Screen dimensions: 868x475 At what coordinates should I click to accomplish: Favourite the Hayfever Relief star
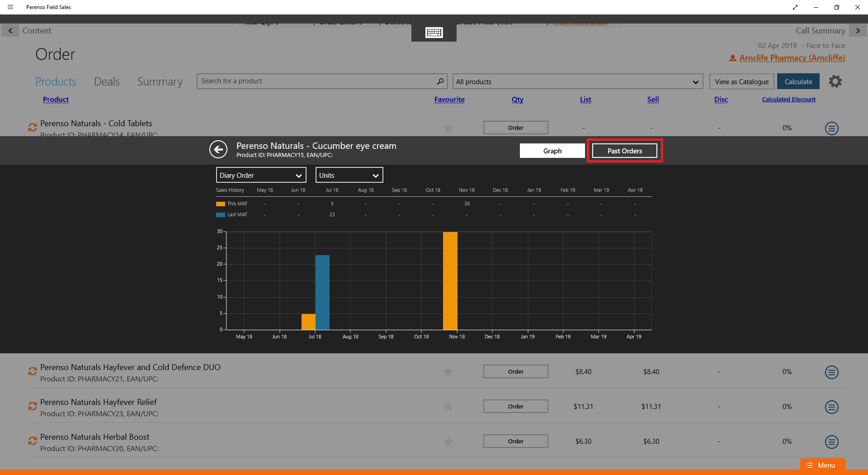pyautogui.click(x=448, y=407)
